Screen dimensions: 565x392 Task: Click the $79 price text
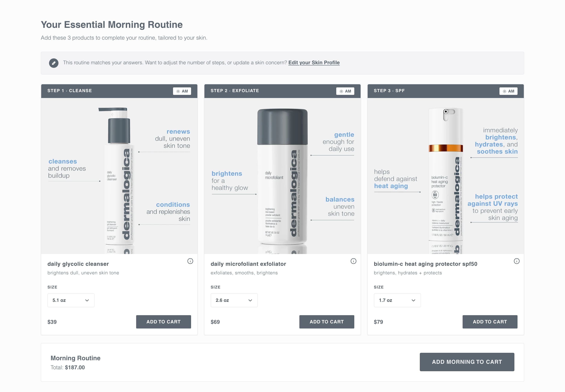pos(378,322)
